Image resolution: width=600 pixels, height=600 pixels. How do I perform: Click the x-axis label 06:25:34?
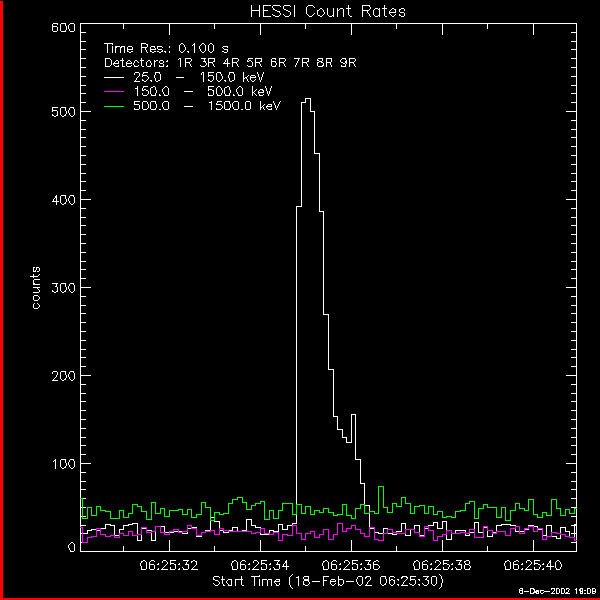[260, 565]
